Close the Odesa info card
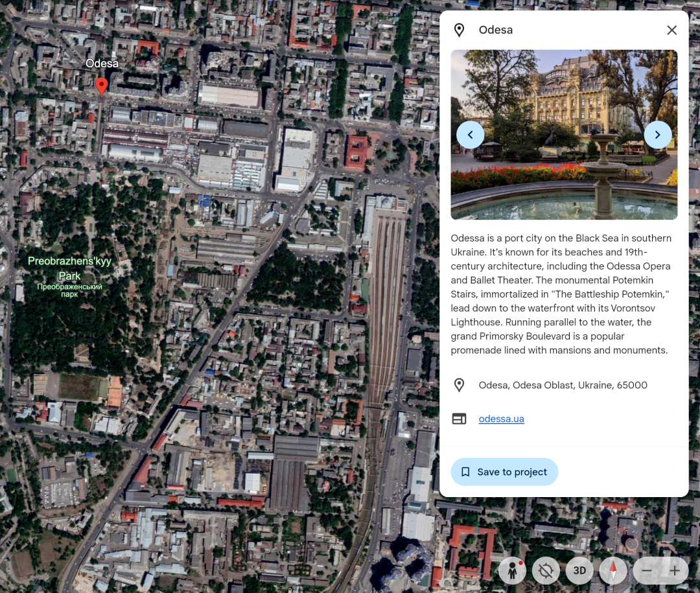The image size is (700, 593). 671,30
